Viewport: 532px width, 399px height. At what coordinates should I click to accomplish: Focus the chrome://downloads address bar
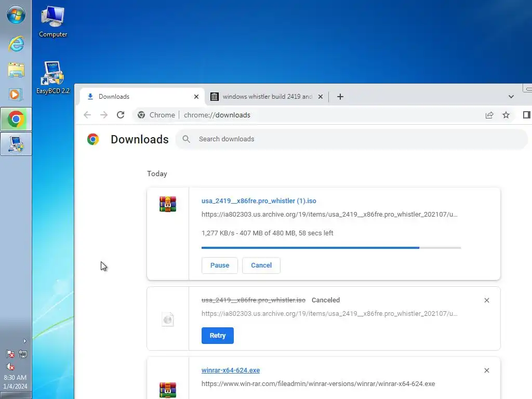217,115
